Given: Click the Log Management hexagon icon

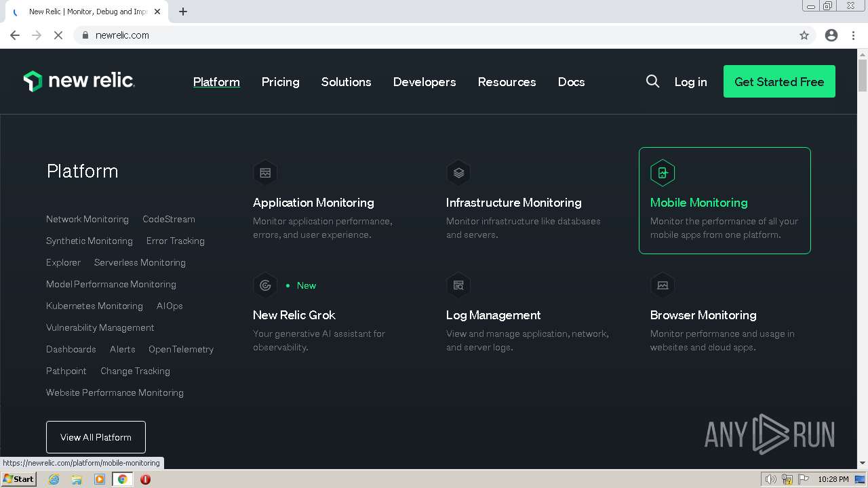Looking at the screenshot, I should pos(458,285).
